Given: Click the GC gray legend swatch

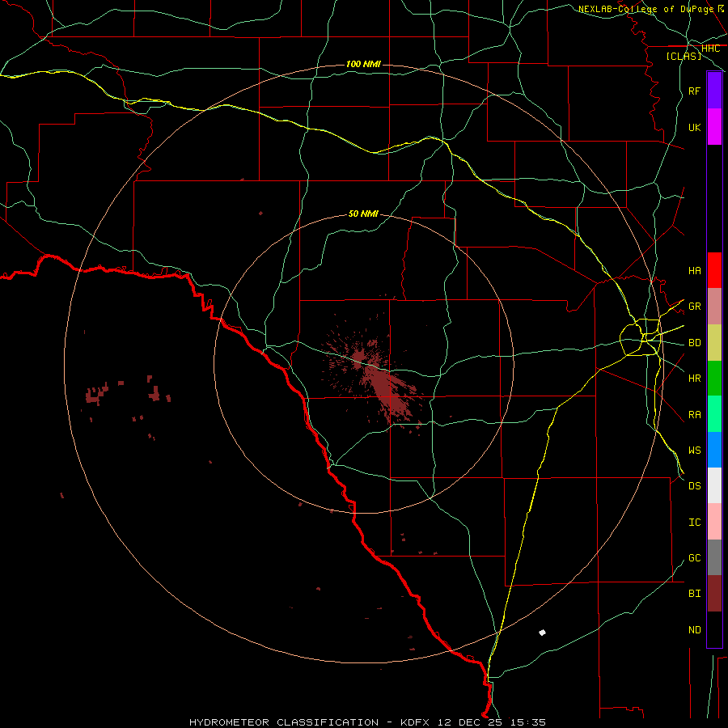Looking at the screenshot, I should pyautogui.click(x=714, y=557).
